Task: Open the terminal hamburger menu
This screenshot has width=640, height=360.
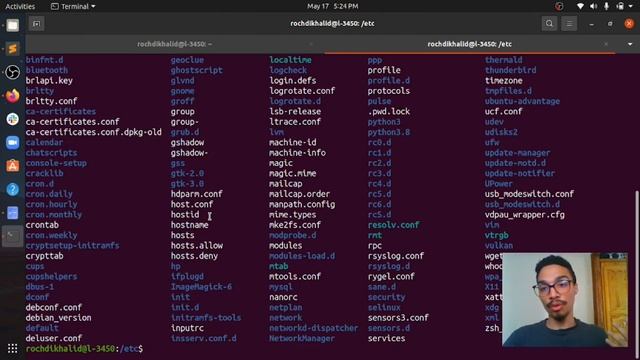Action: pyautogui.click(x=569, y=24)
